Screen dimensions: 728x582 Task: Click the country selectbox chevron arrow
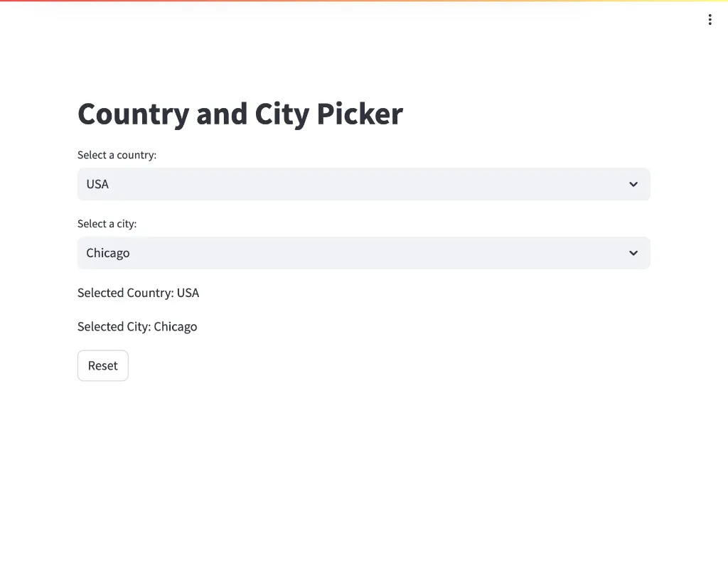(x=633, y=185)
